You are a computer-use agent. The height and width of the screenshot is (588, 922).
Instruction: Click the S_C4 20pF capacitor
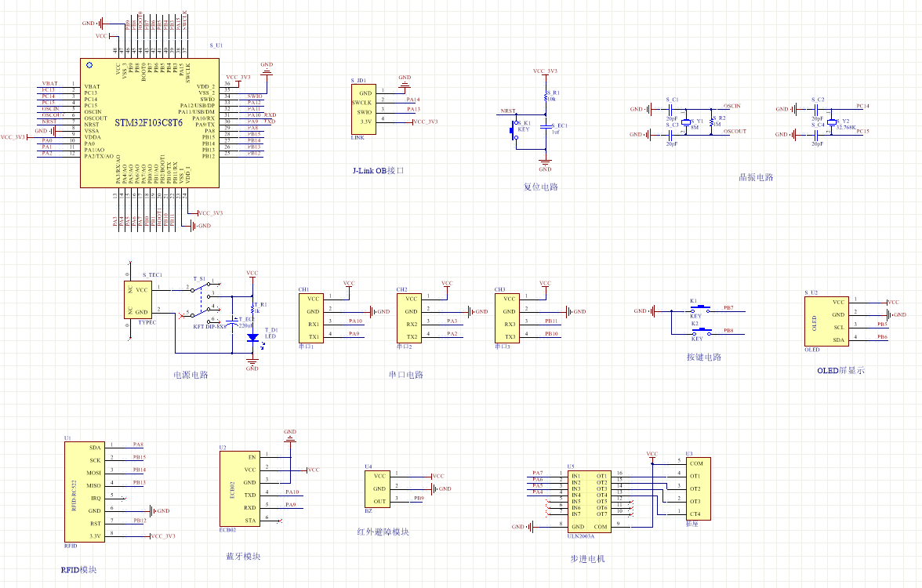[x=817, y=134]
